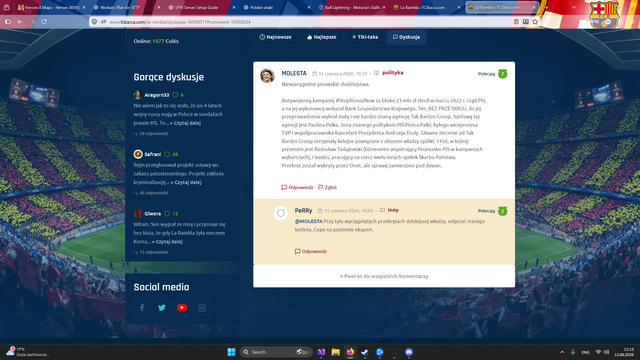Open the taskbar clock and date
Viewport: 640px width, 360px height.
coord(624,352)
